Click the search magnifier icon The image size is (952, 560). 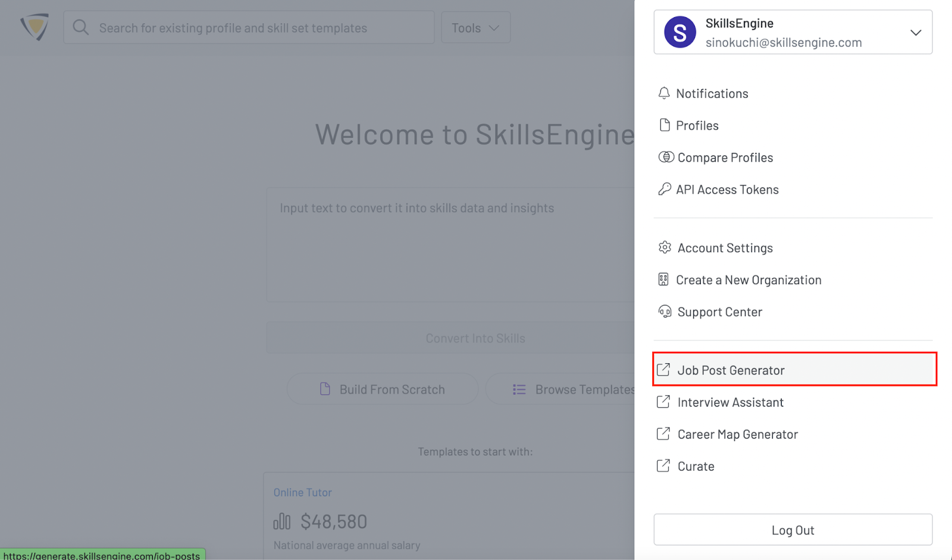tap(81, 27)
